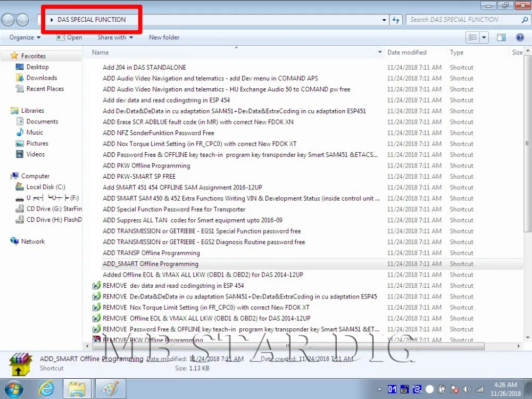Click the Forward navigation arrow

tap(22, 20)
